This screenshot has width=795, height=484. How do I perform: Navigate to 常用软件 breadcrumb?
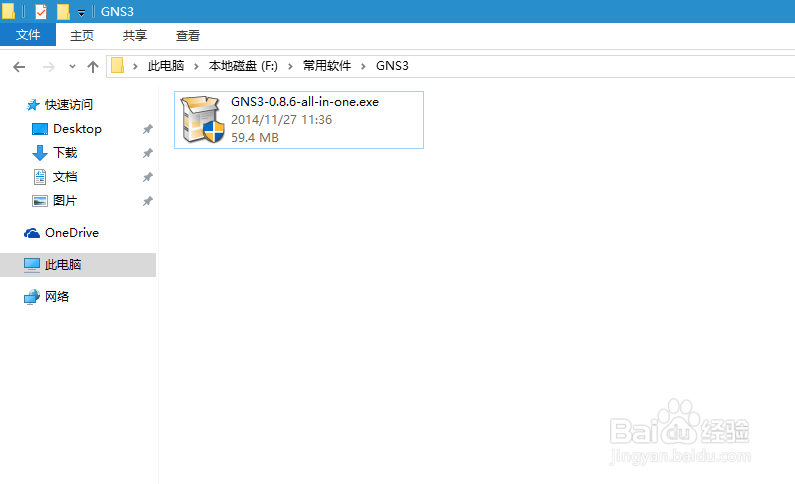pos(327,66)
